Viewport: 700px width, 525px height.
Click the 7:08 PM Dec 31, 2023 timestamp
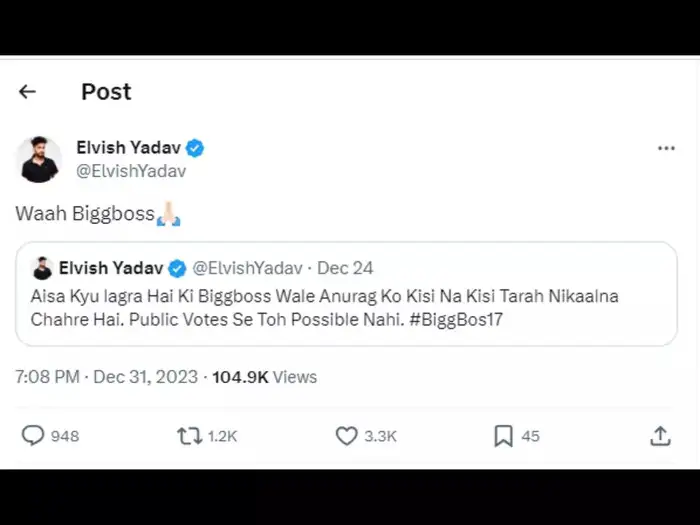(x=106, y=377)
